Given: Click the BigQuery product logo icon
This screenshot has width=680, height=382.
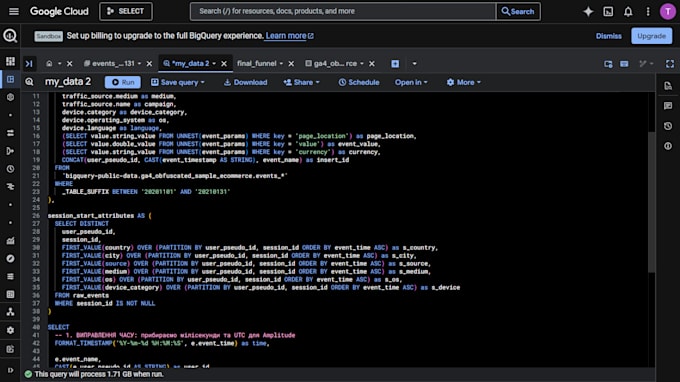Looking at the screenshot, I should click(10, 36).
